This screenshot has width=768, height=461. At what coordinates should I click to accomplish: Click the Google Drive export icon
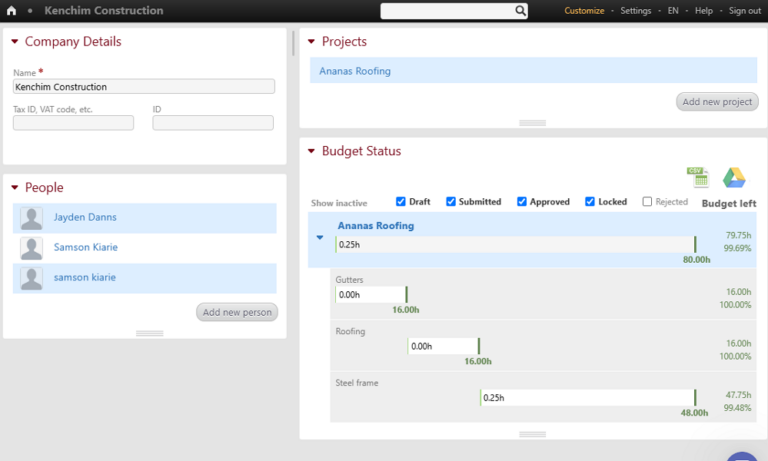(x=735, y=177)
